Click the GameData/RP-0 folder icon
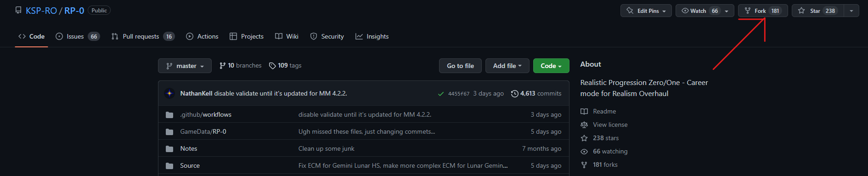 coord(169,131)
